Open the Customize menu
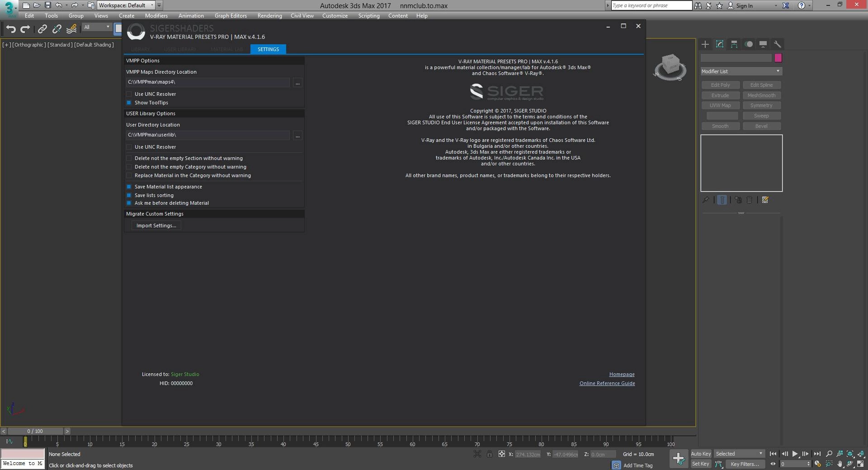Screen dimensions: 868x470 click(x=335, y=16)
